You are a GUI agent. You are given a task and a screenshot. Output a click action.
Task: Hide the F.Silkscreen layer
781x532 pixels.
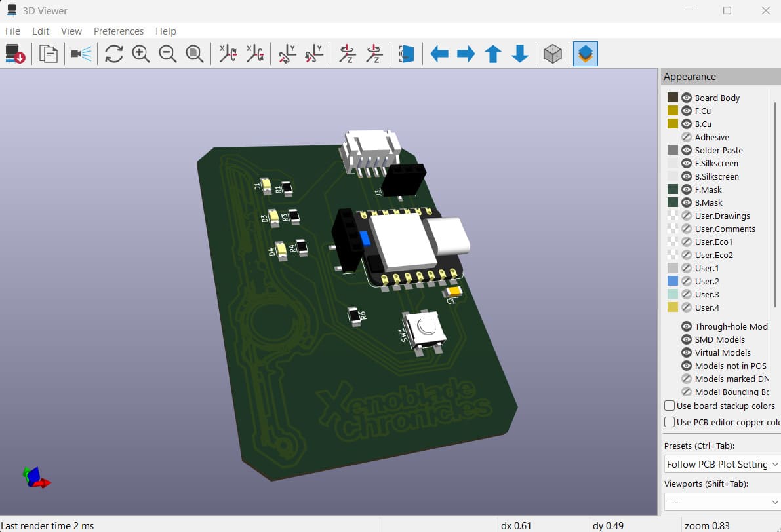pyautogui.click(x=686, y=163)
